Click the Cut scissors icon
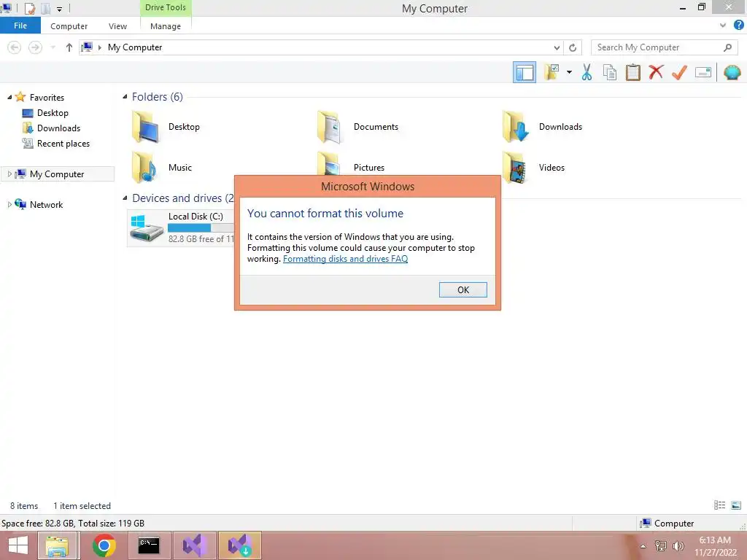 click(x=587, y=72)
